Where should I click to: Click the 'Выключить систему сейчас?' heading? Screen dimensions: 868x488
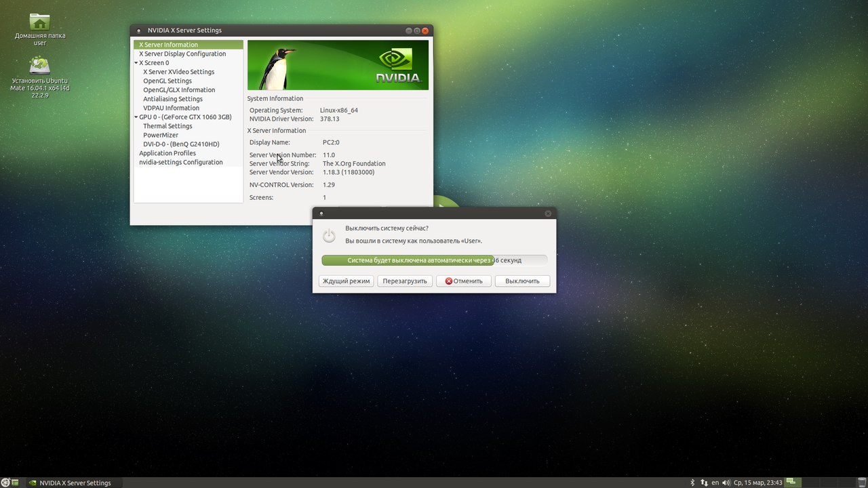(x=387, y=228)
